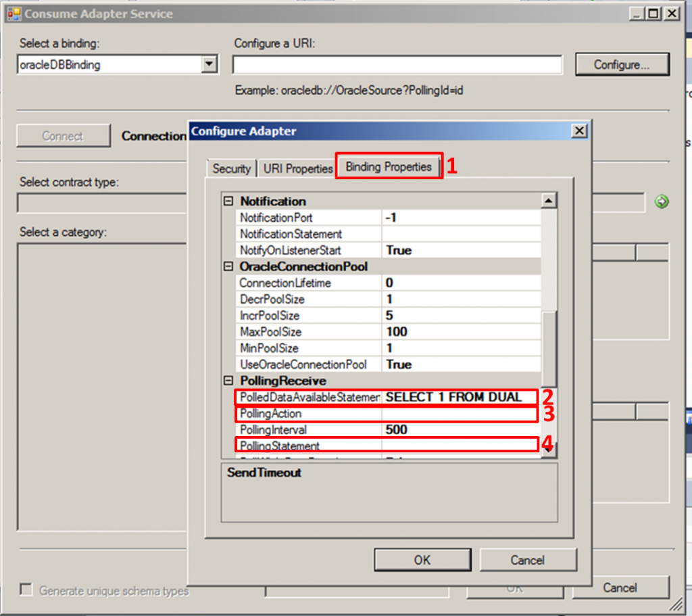Viewport: 692px width, 616px height.
Task: Collapse the Notification property group
Action: point(228,202)
